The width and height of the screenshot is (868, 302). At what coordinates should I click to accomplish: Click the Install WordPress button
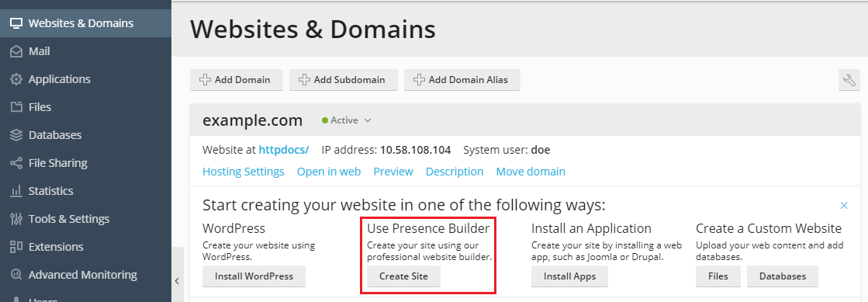254,276
